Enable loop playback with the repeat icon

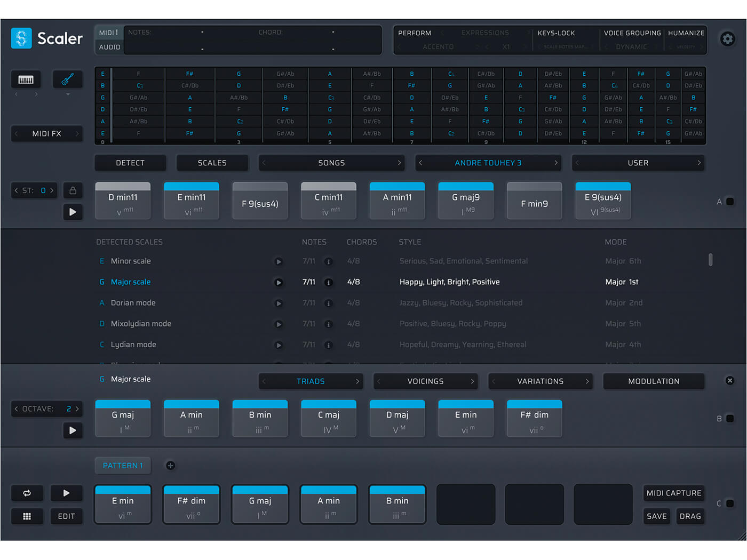pos(27,493)
